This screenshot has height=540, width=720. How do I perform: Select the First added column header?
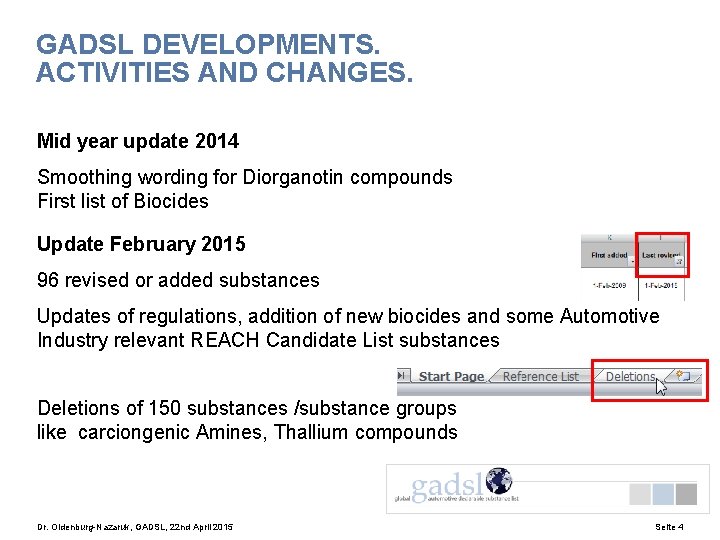[x=609, y=255]
